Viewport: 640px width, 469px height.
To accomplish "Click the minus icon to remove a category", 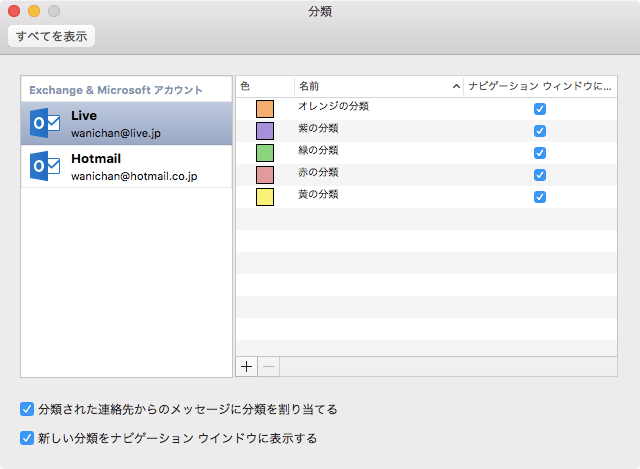I will pyautogui.click(x=268, y=366).
